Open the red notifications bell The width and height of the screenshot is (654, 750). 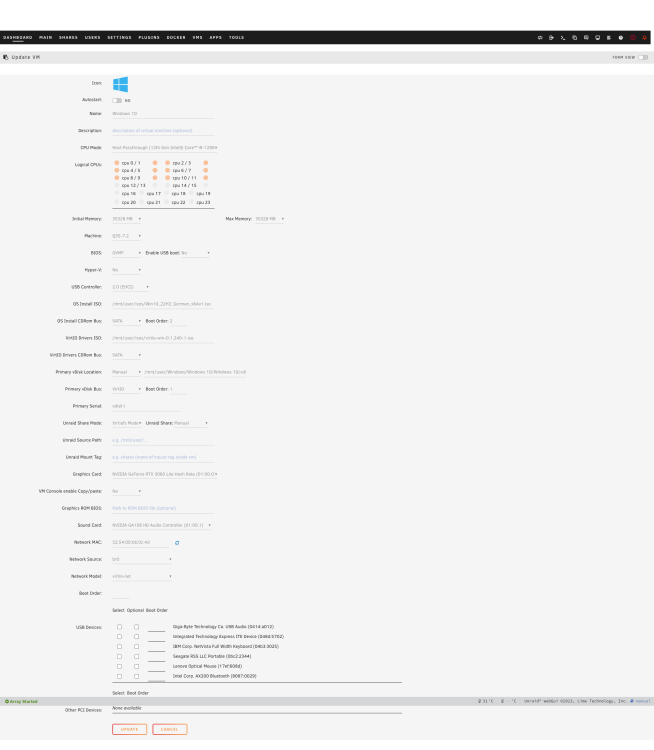click(x=644, y=37)
